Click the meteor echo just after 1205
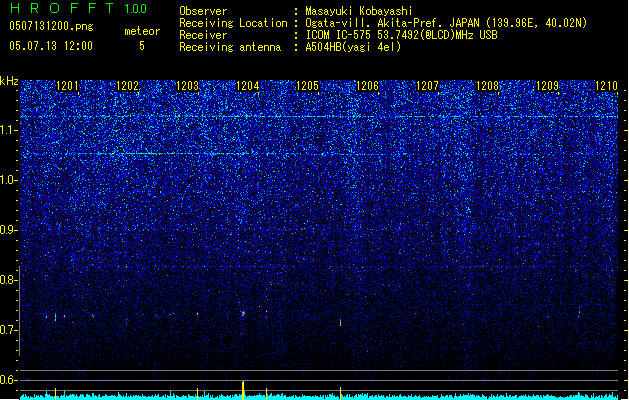 341,322
